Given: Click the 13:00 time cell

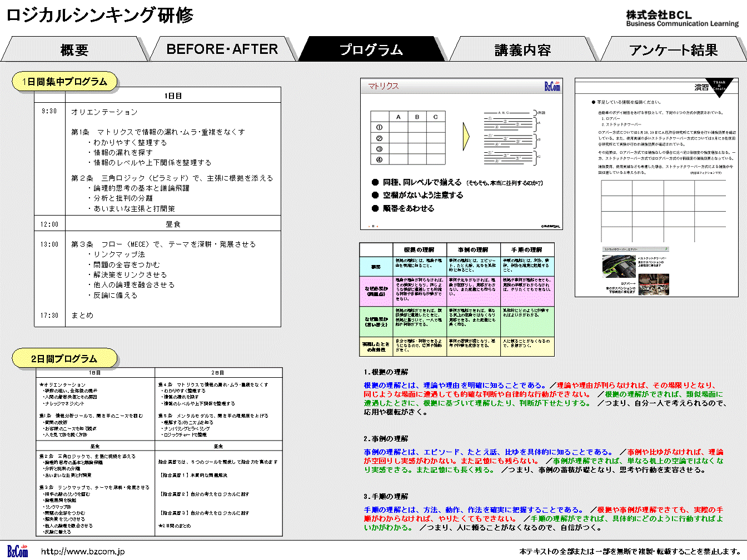Looking at the screenshot, I should pyautogui.click(x=49, y=244).
